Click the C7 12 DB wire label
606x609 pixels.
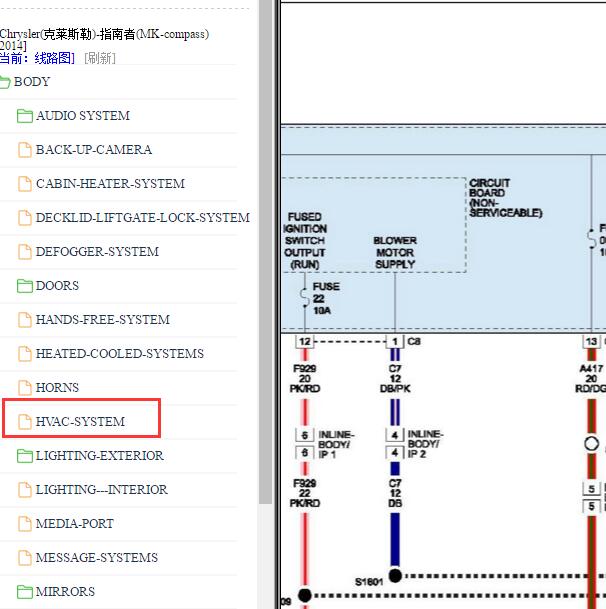395,493
